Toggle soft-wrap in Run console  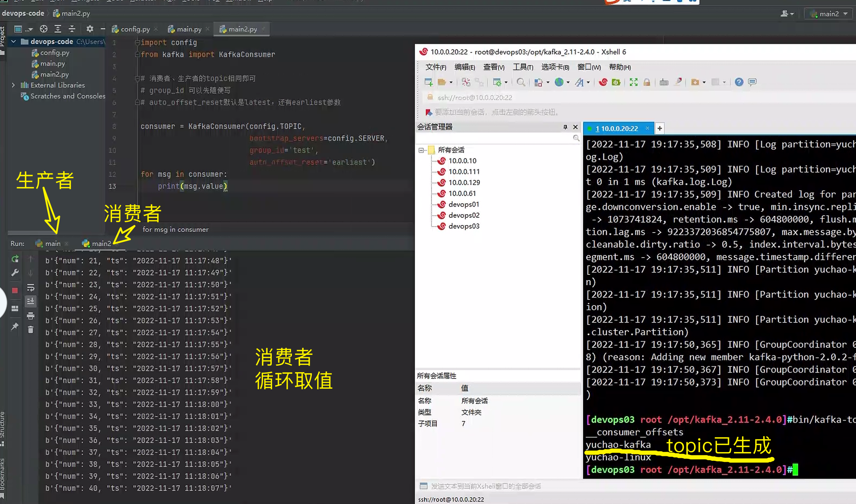point(31,288)
